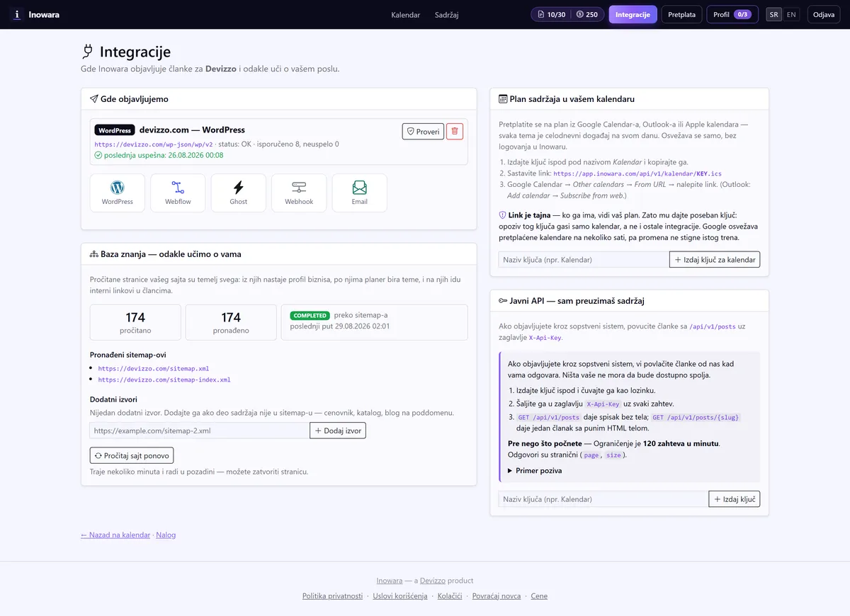Select the Ghost integration tile

point(239,193)
